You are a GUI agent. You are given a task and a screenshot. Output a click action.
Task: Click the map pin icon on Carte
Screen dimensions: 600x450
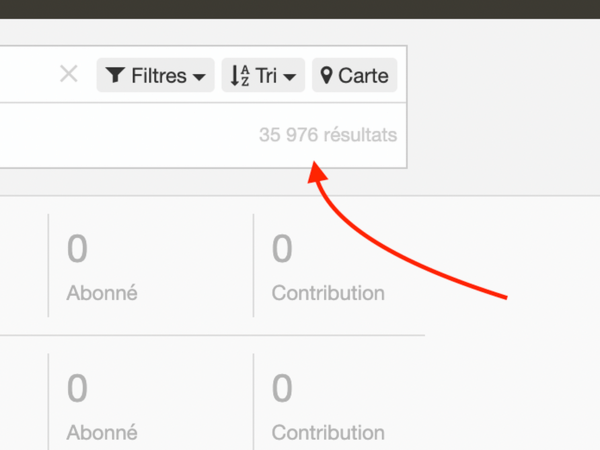click(x=326, y=75)
